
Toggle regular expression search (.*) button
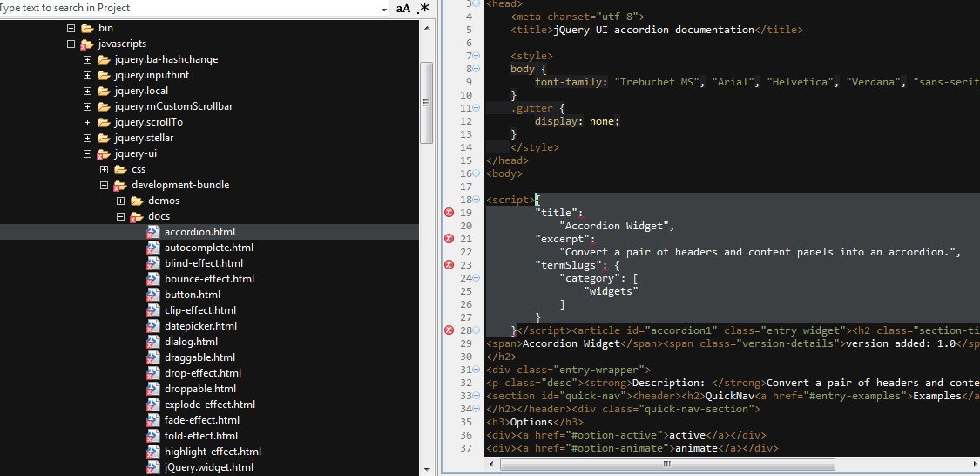pos(424,8)
